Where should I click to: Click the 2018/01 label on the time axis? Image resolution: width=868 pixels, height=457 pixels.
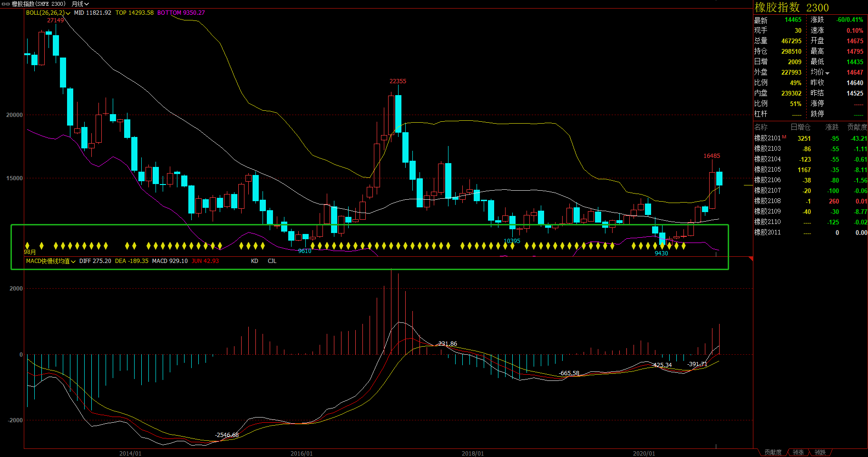(472, 453)
